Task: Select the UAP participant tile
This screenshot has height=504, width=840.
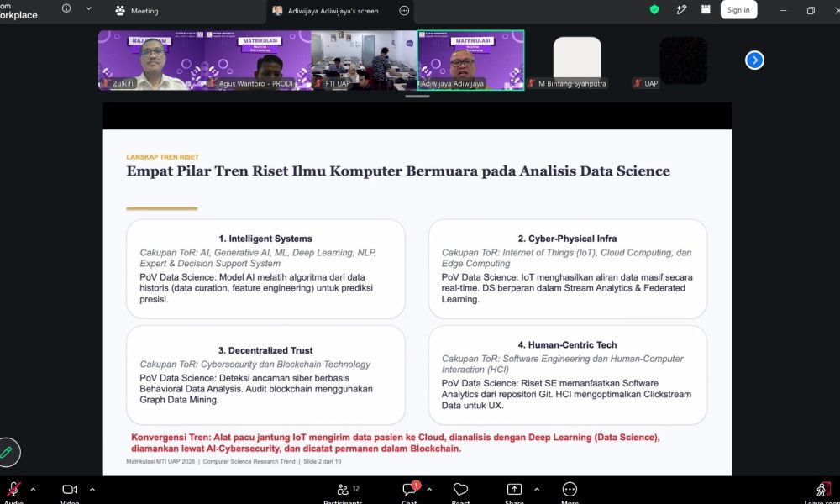Action: [x=683, y=60]
